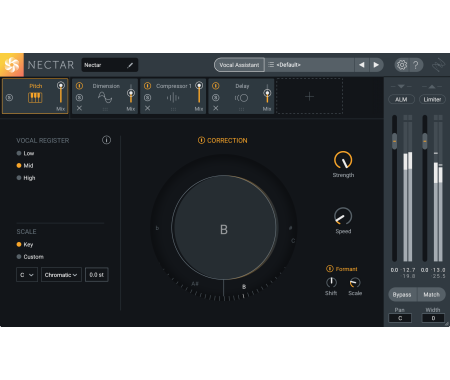This screenshot has height=380, width=450.
Task: Toggle the Dimension module power button
Action: [x=79, y=86]
